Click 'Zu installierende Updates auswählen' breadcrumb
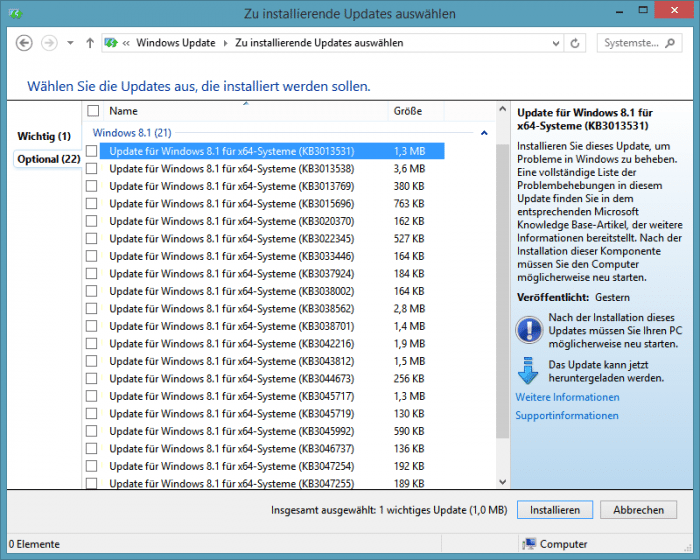The height and width of the screenshot is (560, 700). pyautogui.click(x=319, y=43)
